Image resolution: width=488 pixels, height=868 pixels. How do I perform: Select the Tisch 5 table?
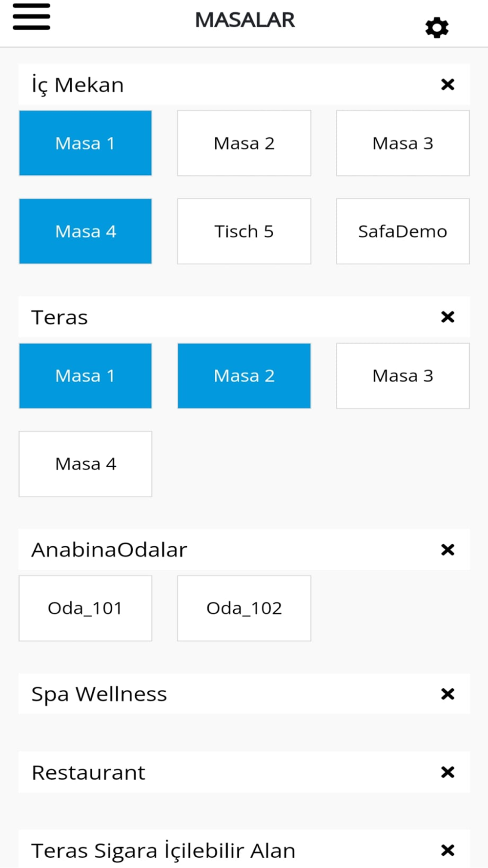[x=244, y=231]
